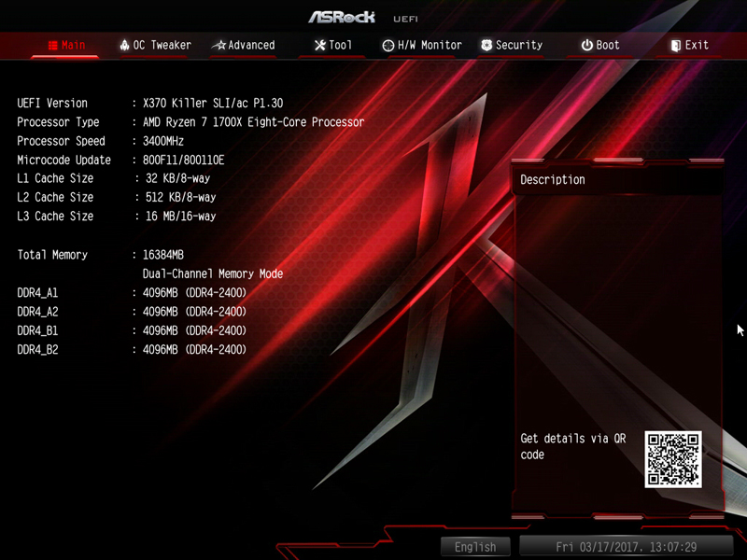Click the H/W Monitor crosshair icon
This screenshot has width=747, height=560.
click(388, 45)
